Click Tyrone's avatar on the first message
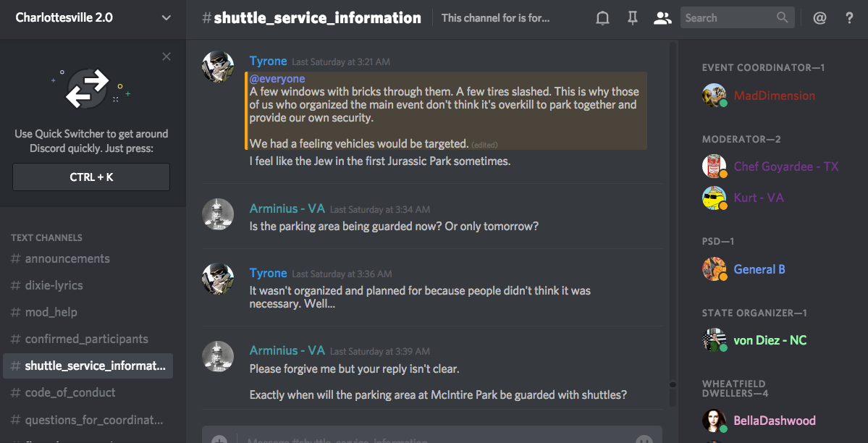 [217, 67]
